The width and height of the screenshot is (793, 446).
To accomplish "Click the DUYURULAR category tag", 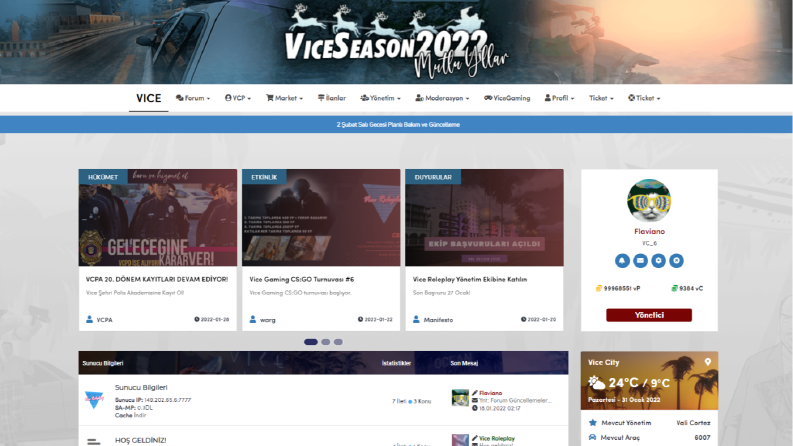I will [x=433, y=177].
